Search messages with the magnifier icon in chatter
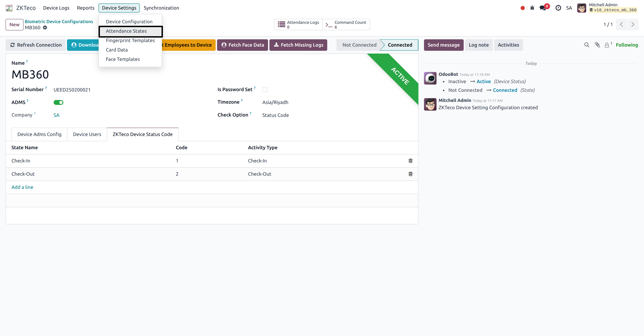 587,45
